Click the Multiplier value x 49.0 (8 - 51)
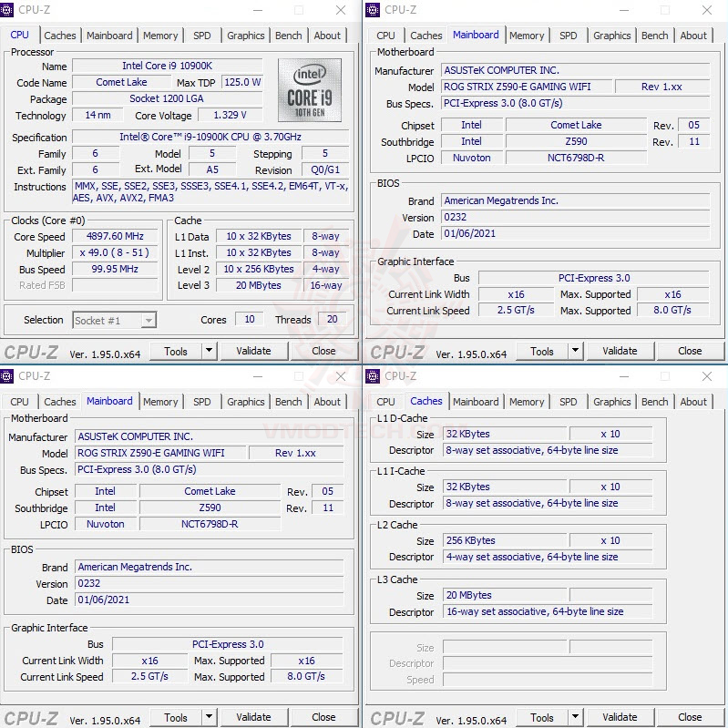Viewport: 728px width, 728px height. [115, 252]
